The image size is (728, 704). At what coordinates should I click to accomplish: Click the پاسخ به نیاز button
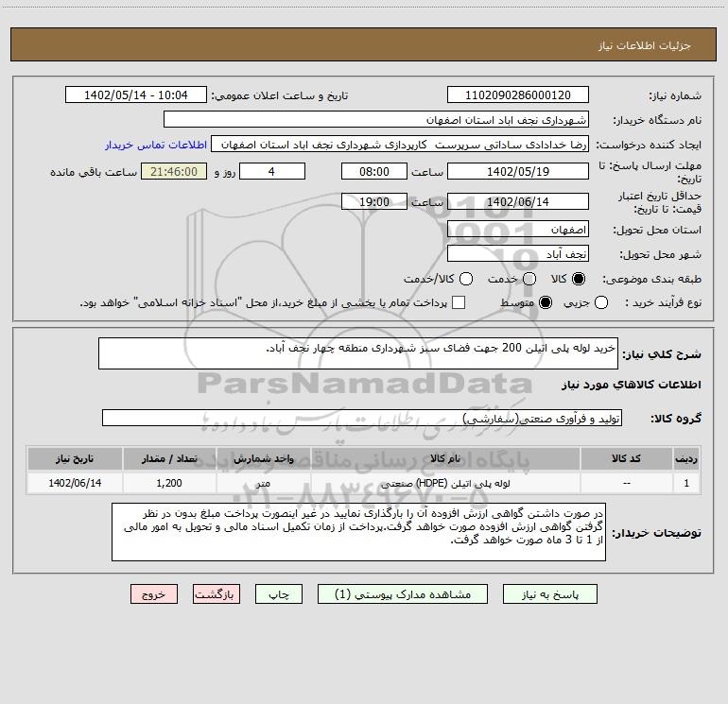click(550, 594)
